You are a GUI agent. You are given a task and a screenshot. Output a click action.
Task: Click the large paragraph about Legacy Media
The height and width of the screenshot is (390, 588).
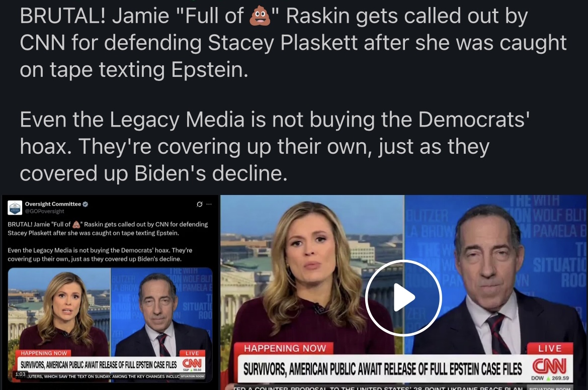pyautogui.click(x=275, y=146)
